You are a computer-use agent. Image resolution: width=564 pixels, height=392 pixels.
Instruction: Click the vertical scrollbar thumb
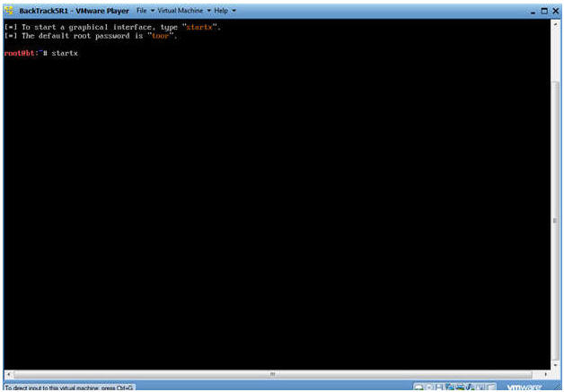point(555,221)
